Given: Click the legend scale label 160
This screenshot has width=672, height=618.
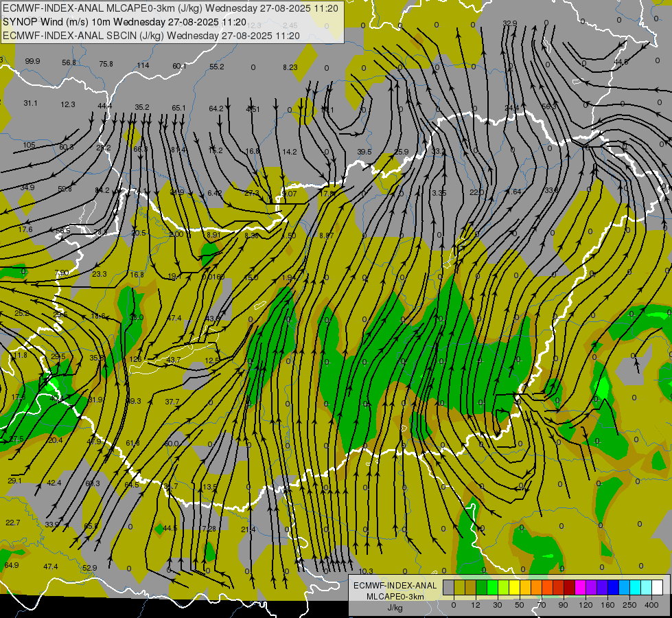Looking at the screenshot, I should (x=607, y=605).
